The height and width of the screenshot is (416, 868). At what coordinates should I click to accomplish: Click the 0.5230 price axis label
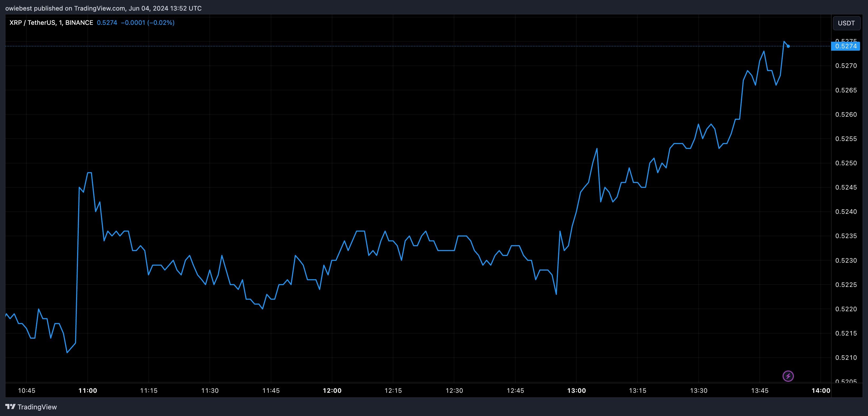tap(846, 260)
